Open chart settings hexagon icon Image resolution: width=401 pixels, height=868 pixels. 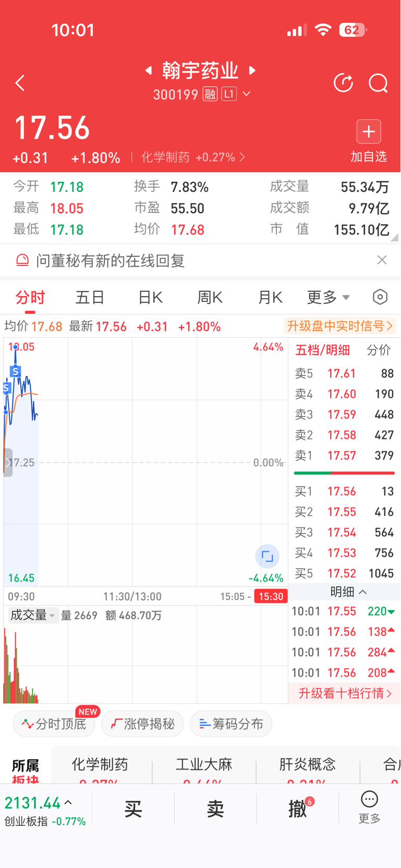(380, 297)
